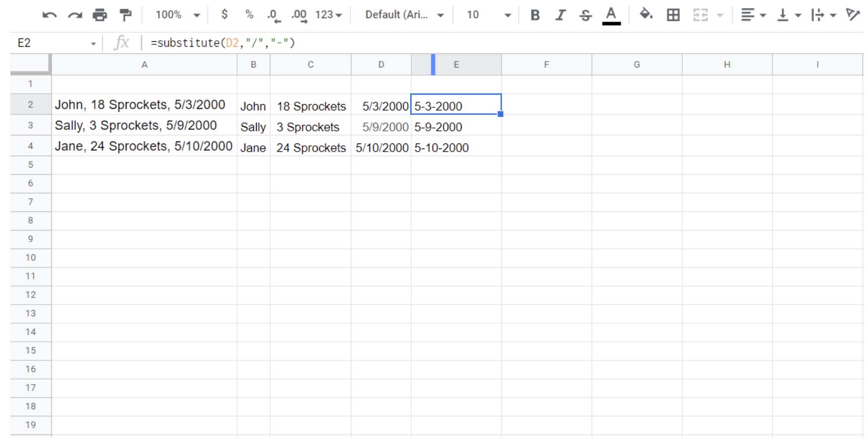Viewport: 868px width, 444px height.
Task: Select row 5 header
Action: (31, 165)
